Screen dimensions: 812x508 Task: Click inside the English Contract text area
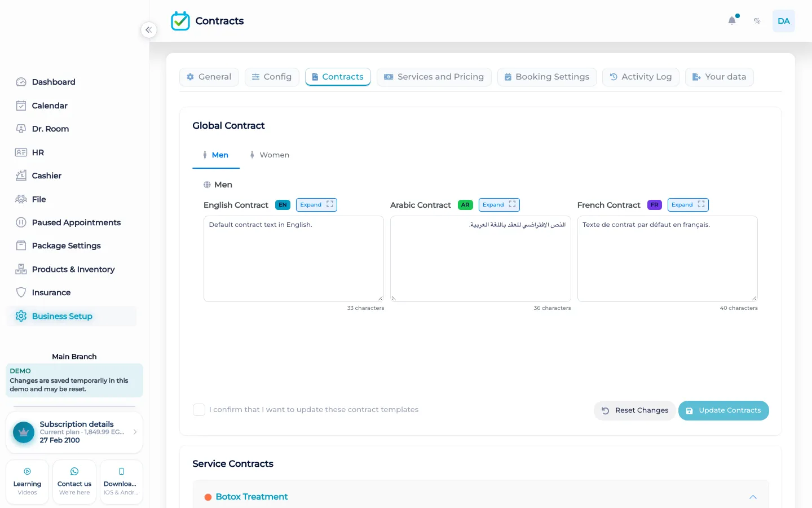point(294,259)
